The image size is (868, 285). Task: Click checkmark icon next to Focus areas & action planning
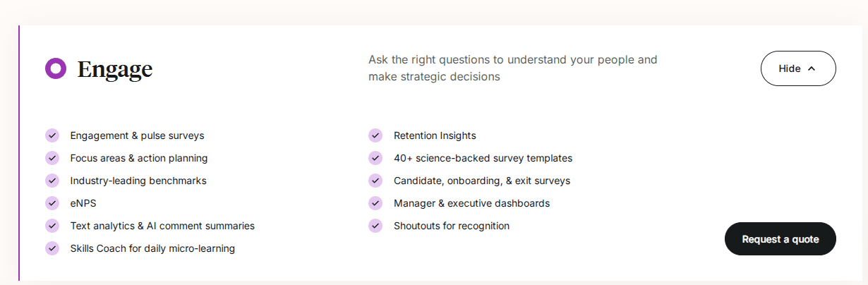coord(52,158)
